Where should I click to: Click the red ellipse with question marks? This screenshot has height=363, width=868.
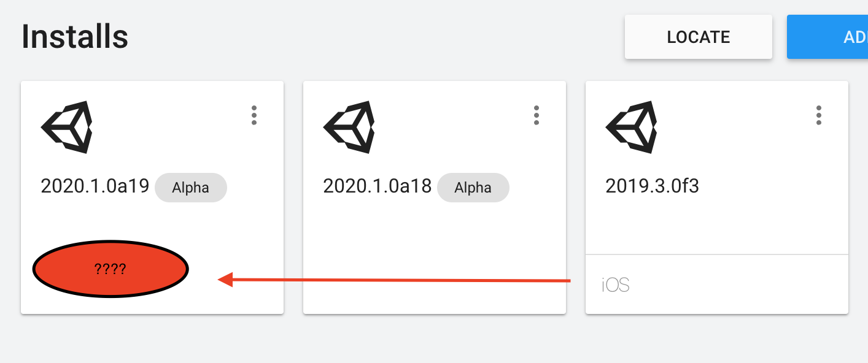tap(110, 269)
